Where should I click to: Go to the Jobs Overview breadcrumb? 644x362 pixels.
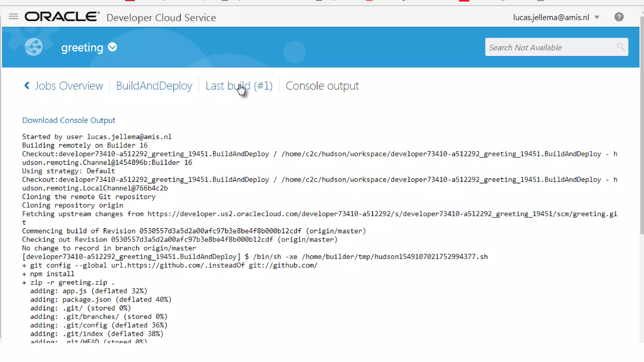pos(69,86)
